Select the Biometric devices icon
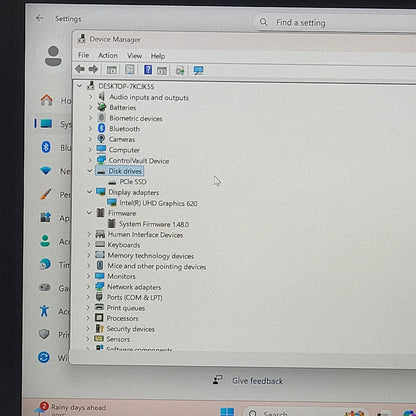This screenshot has width=416, height=416. (x=102, y=118)
